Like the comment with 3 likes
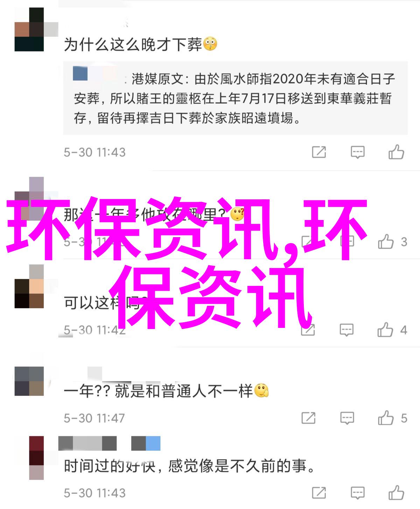 [x=386, y=241]
